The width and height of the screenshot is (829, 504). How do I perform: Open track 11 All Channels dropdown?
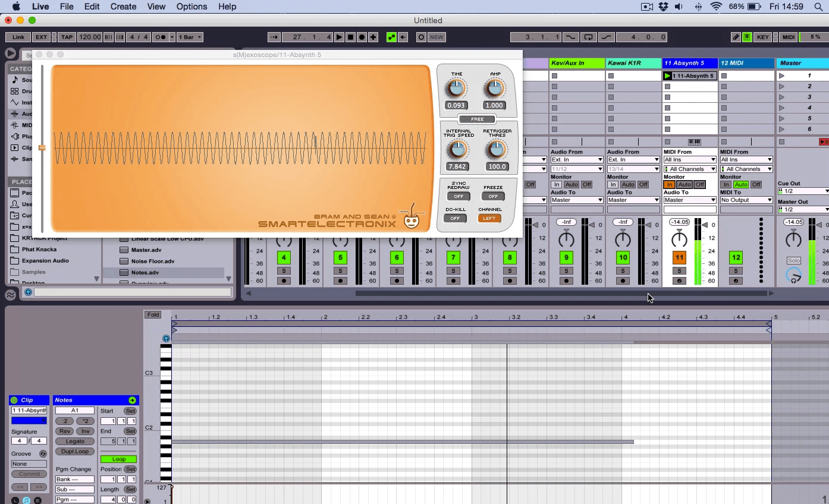point(689,169)
